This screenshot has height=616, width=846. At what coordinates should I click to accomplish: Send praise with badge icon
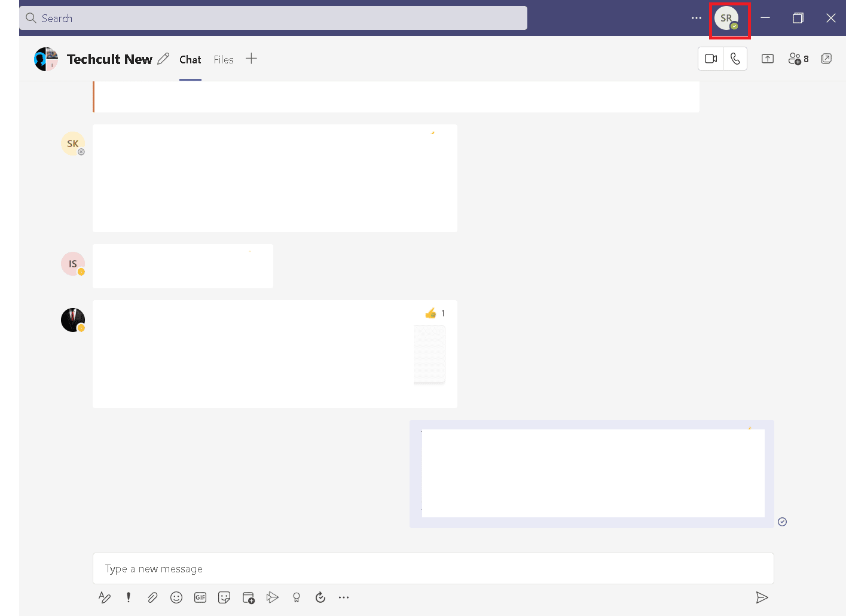tap(297, 597)
